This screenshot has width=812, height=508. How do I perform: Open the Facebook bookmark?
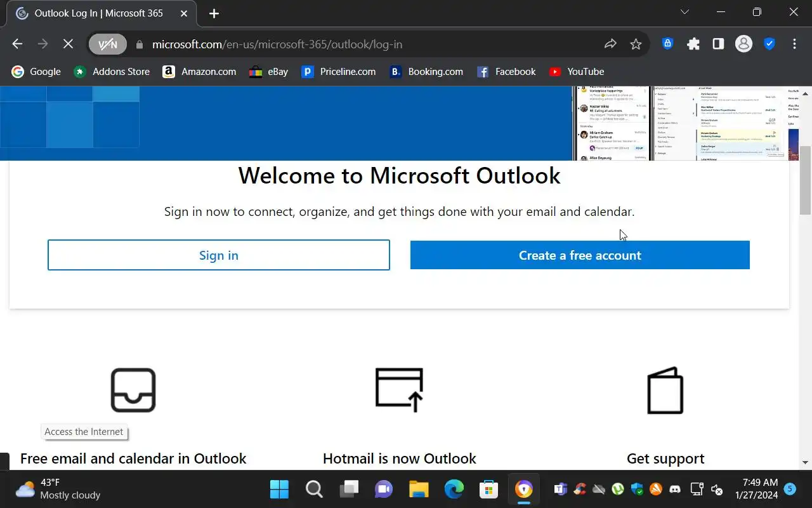[506, 72]
